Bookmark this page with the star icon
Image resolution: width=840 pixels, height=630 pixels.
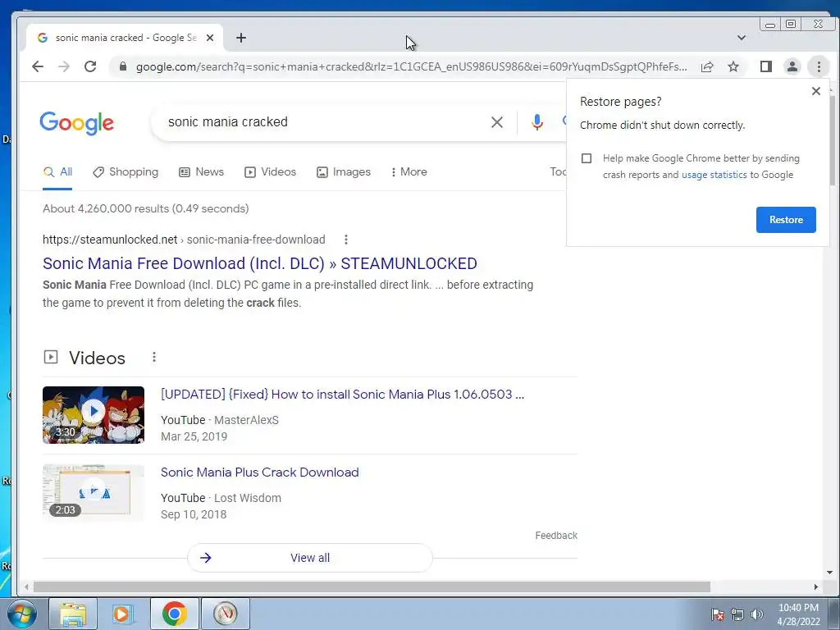[733, 66]
